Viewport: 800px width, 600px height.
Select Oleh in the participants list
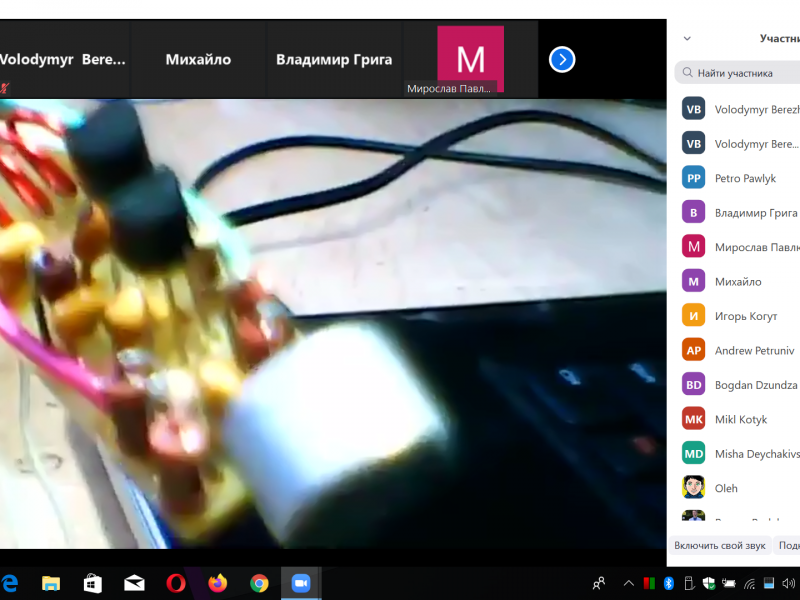coord(725,488)
